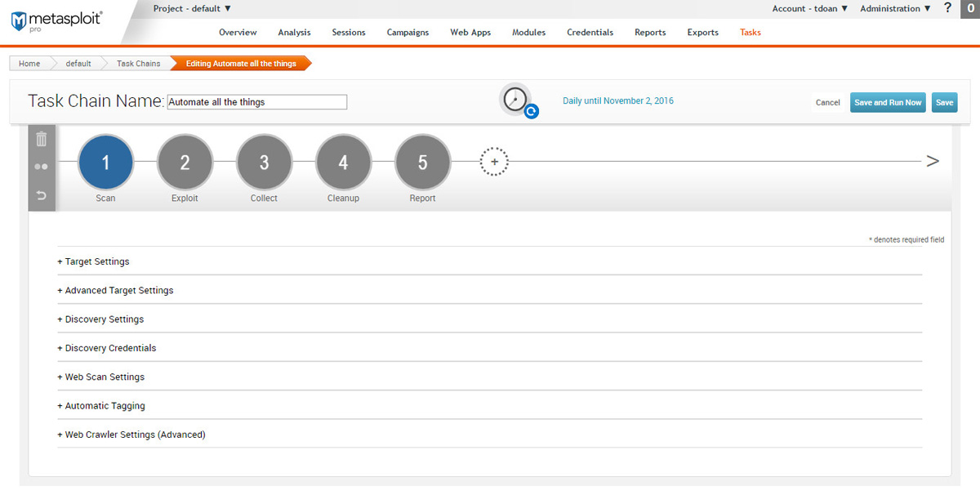Select the Scan step in the chain
The height and width of the screenshot is (504, 980).
(105, 162)
